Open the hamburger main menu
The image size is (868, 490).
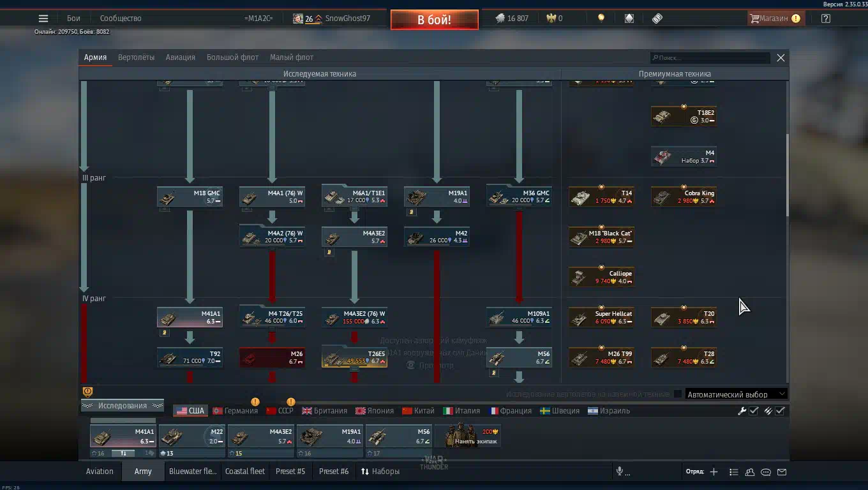coord(43,19)
